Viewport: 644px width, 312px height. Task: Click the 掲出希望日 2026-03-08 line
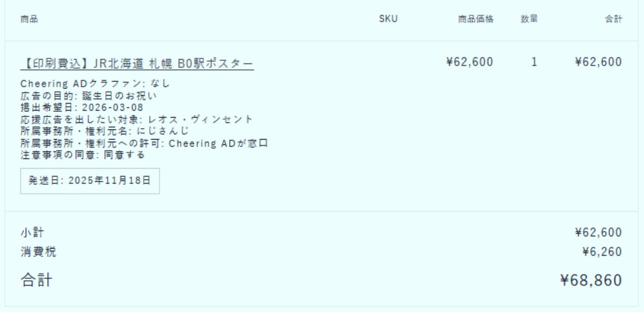click(x=82, y=107)
